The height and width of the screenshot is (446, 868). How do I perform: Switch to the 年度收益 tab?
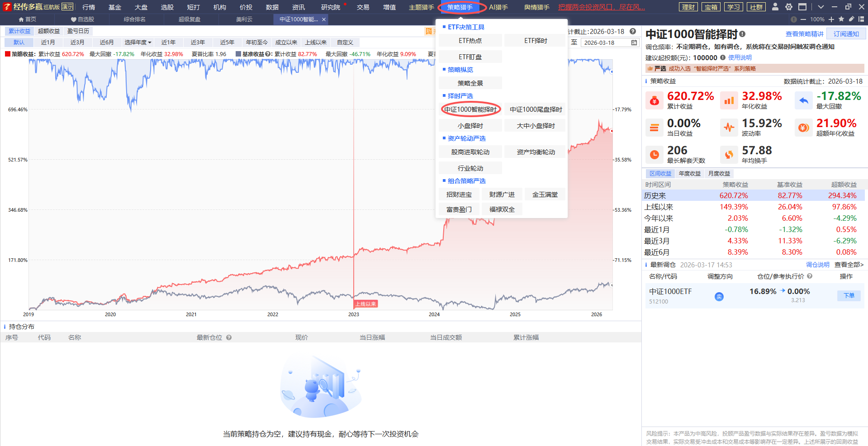(689, 174)
